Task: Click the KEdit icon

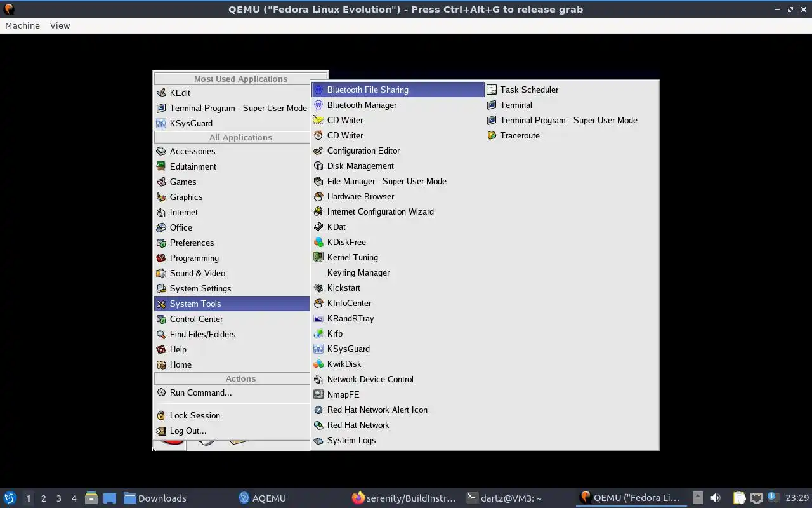Action: 161,93
